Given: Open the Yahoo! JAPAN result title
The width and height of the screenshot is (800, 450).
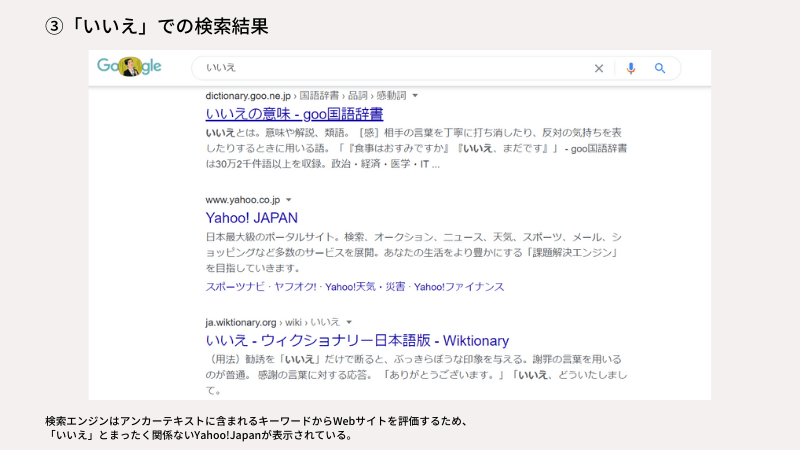Looking at the screenshot, I should coord(252,218).
